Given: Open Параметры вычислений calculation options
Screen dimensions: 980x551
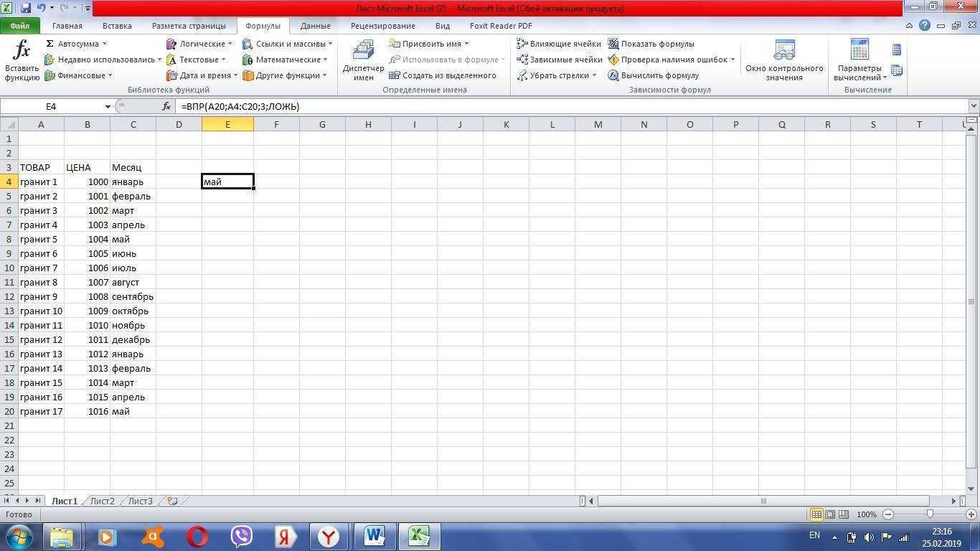Looking at the screenshot, I should (859, 61).
